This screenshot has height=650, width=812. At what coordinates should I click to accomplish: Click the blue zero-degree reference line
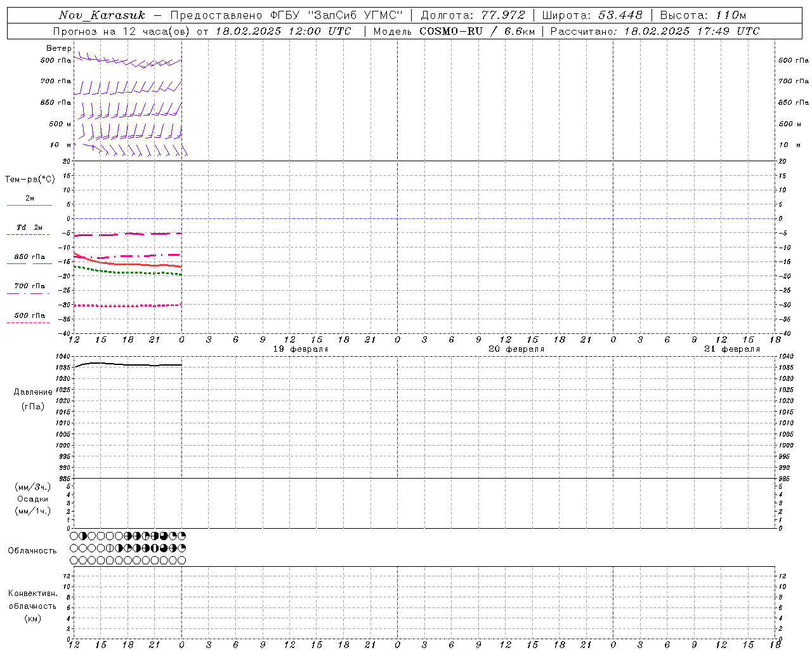click(x=425, y=218)
